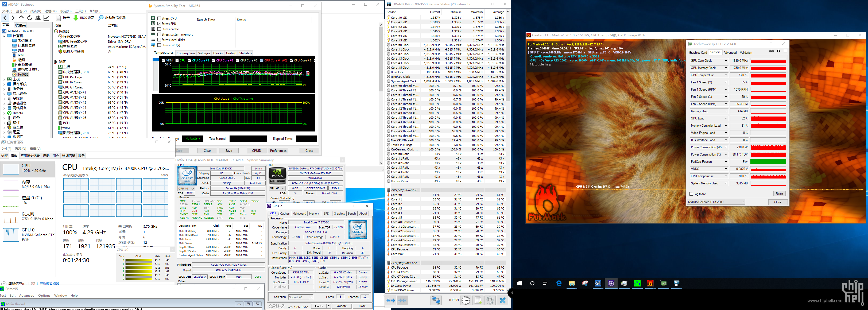Open Socket #1 selection in CPU-Z
The width and height of the screenshot is (868, 310).
click(x=301, y=297)
